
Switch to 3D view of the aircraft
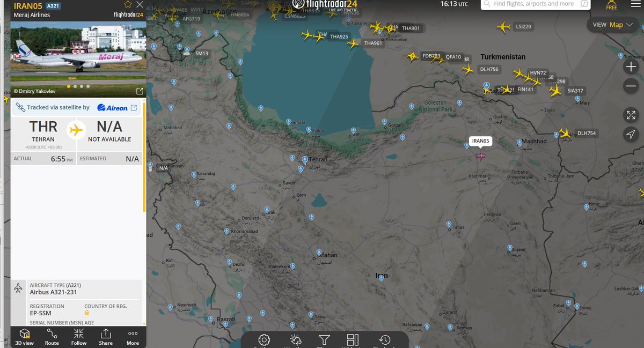24,337
